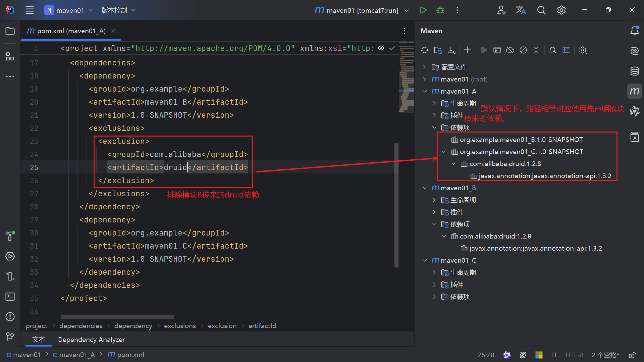Switch to Dependency Analyzer tab
This screenshot has height=362, width=644.
(91, 340)
